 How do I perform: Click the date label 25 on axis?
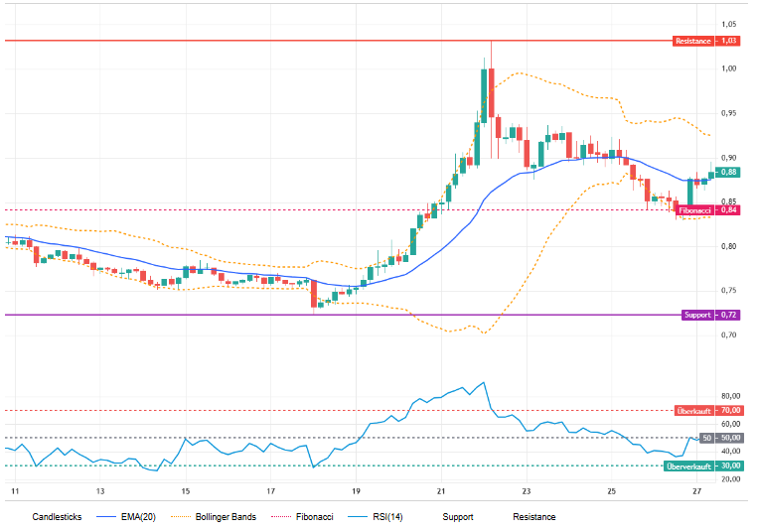611,491
